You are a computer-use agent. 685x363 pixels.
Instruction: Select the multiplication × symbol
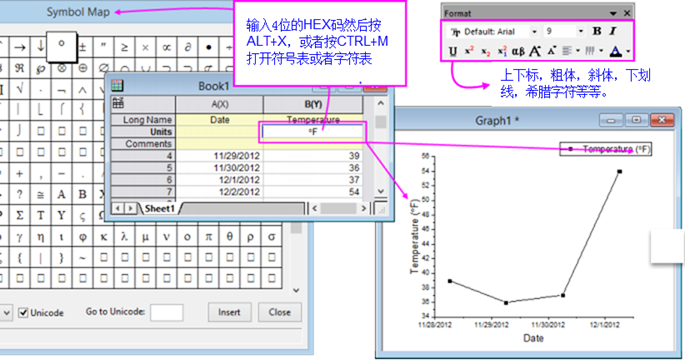click(x=145, y=47)
